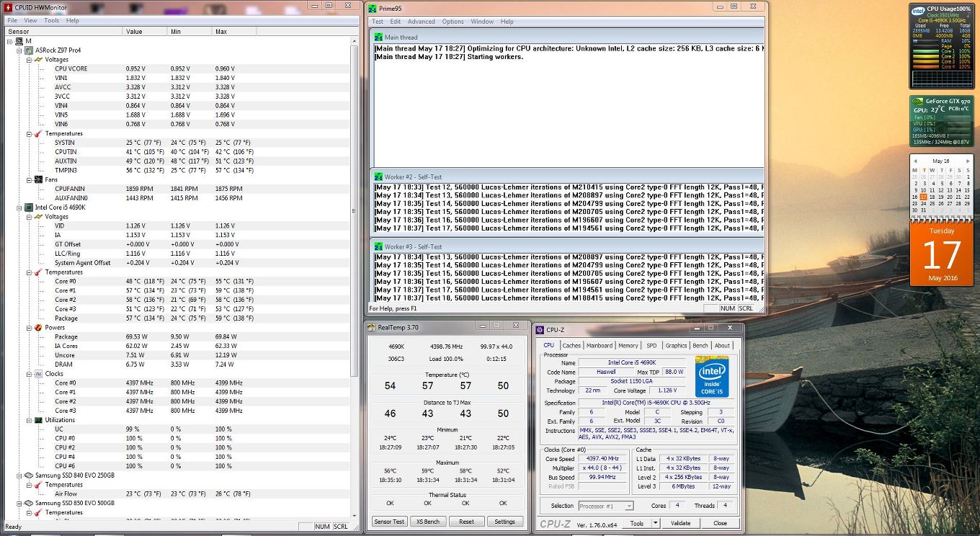This screenshot has width=980, height=536.
Task: Click the Fans icon in HWMonitor tree
Action: [x=39, y=179]
